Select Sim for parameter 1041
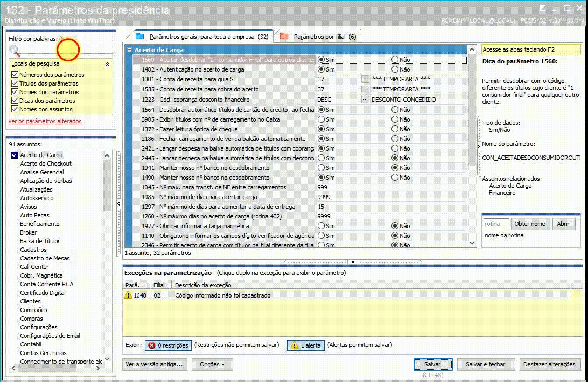This screenshot has width=588, height=382. pyautogui.click(x=321, y=167)
